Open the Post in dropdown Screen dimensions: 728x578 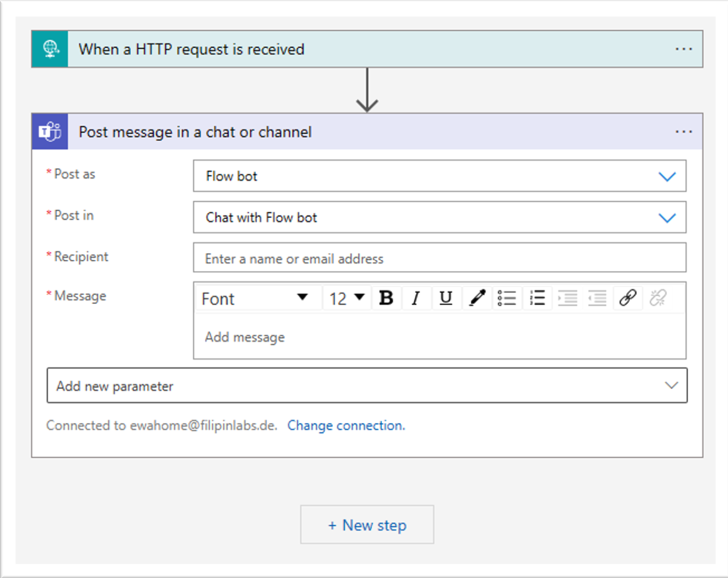pyautogui.click(x=667, y=218)
